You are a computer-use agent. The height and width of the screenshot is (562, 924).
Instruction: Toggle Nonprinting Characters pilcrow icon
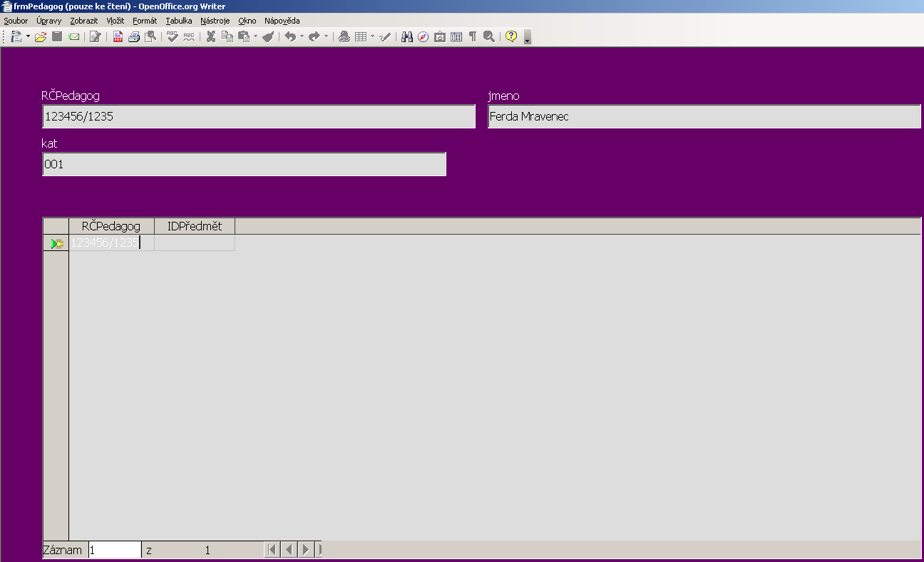pos(473,36)
